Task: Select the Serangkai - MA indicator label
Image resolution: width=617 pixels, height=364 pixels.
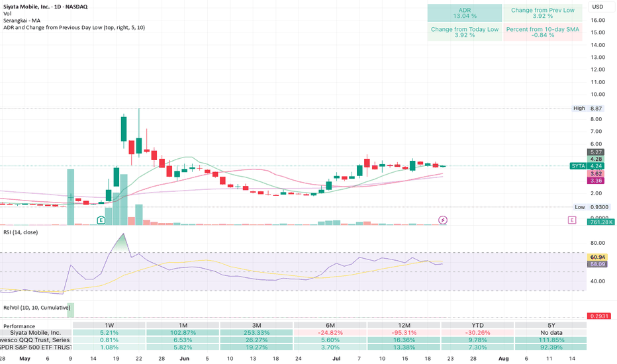Action: [x=22, y=21]
